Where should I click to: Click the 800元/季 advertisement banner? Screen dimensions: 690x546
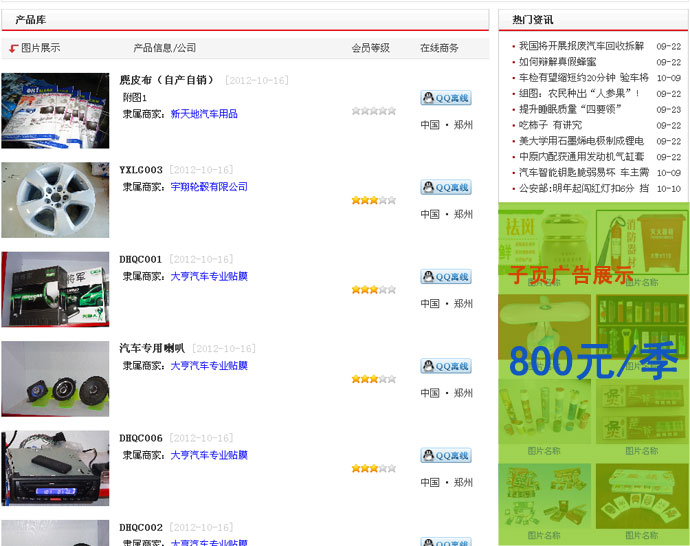593,360
